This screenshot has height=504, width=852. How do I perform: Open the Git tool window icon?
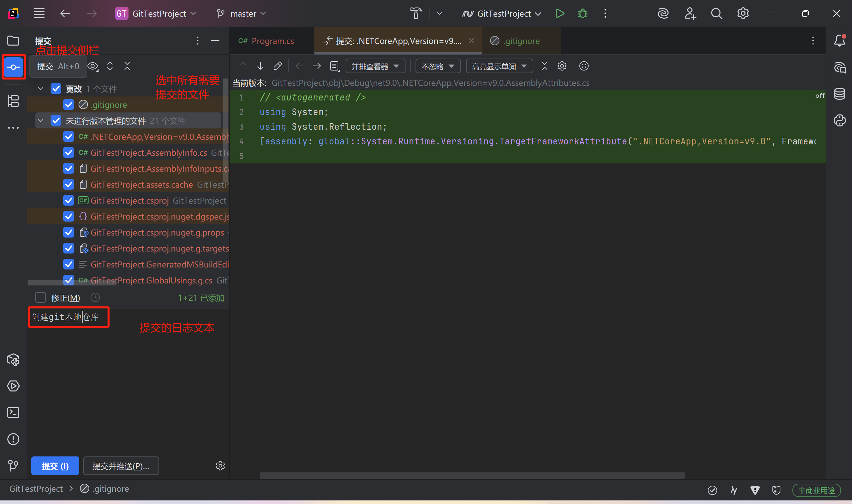click(13, 465)
